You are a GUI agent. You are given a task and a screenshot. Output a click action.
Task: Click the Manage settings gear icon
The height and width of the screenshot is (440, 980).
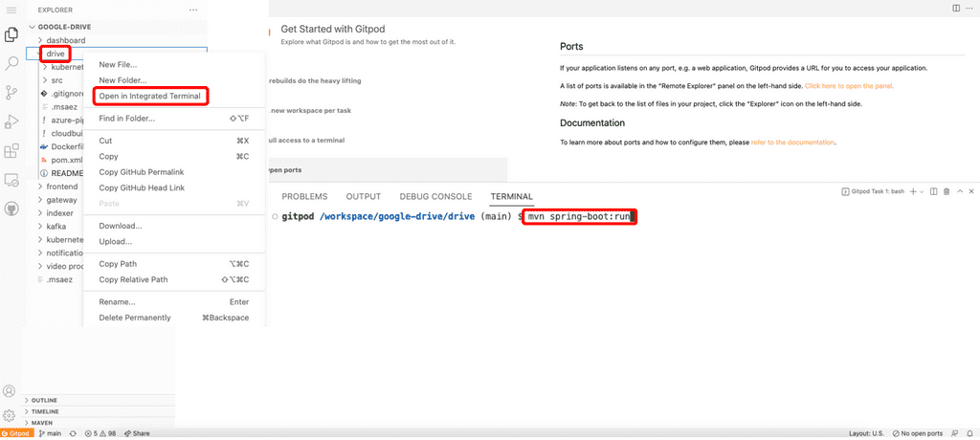[x=10, y=415]
